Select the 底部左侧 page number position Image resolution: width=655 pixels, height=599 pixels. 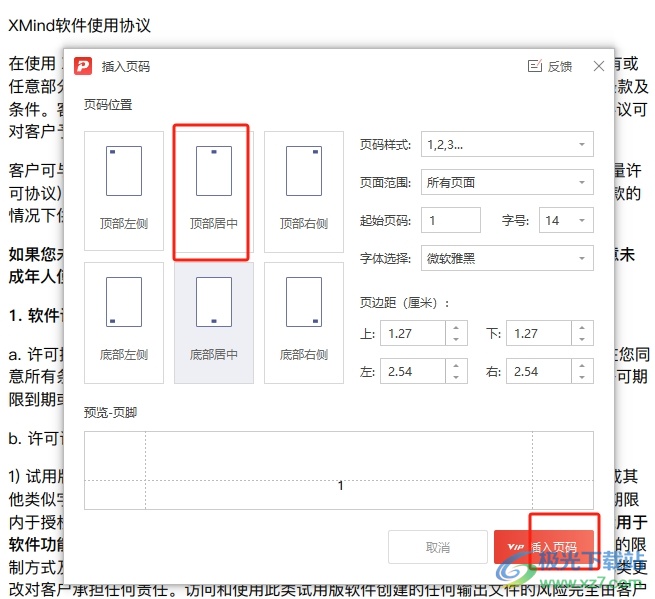pyautogui.click(x=124, y=322)
